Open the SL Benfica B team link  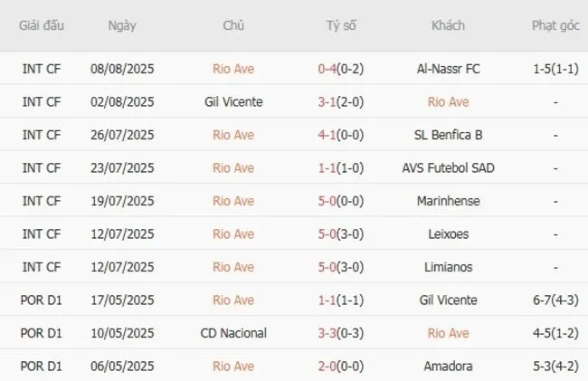[x=448, y=135]
